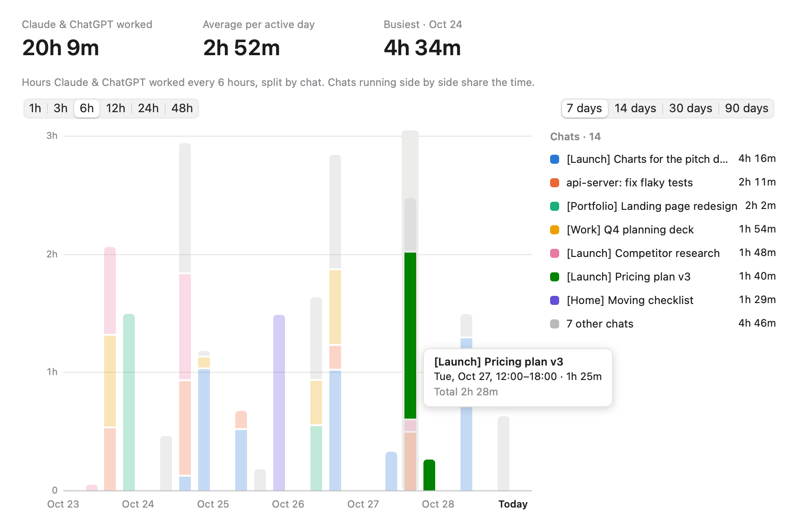Select the [Launch] Charts for the pitch chat

(x=663, y=159)
